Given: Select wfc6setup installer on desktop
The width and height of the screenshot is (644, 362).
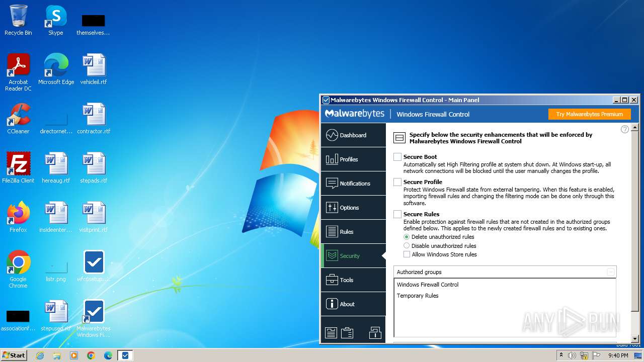Looking at the screenshot, I should point(94,266).
